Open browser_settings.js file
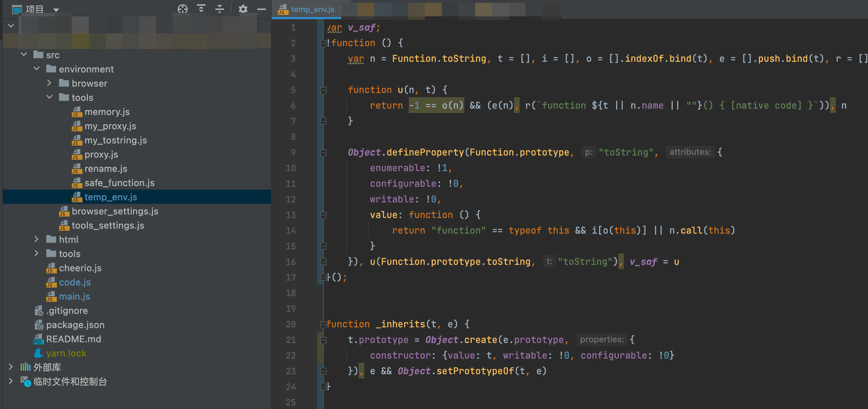 tap(115, 211)
